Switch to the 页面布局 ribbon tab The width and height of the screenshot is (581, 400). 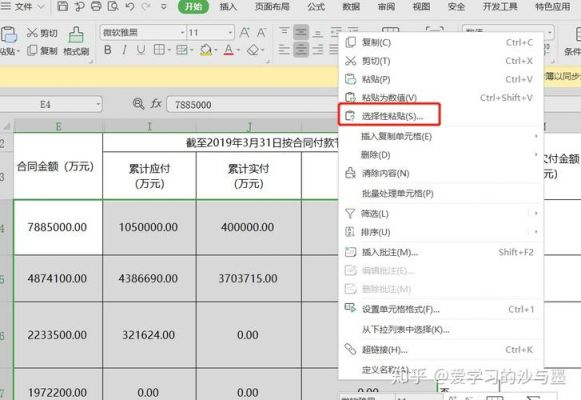pyautogui.click(x=272, y=6)
